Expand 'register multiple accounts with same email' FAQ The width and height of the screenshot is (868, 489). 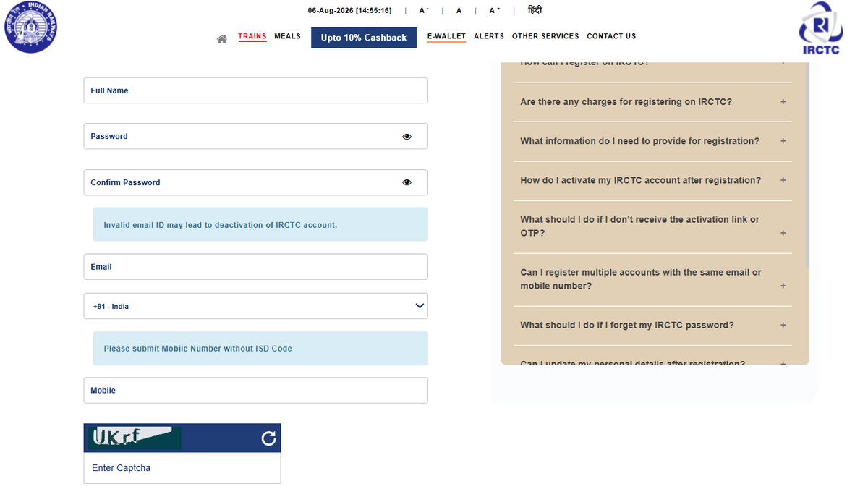click(652, 279)
